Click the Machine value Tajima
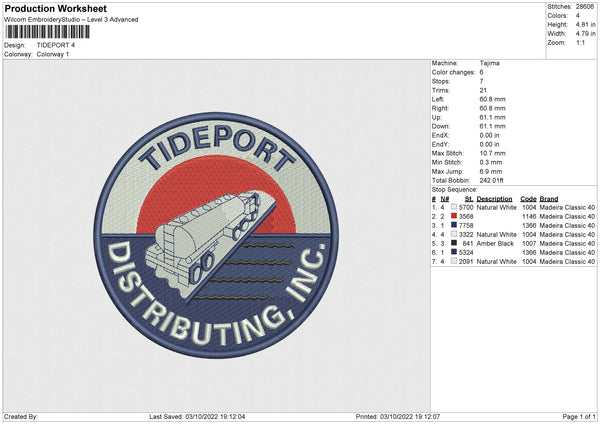600x424 pixels. 490,63
